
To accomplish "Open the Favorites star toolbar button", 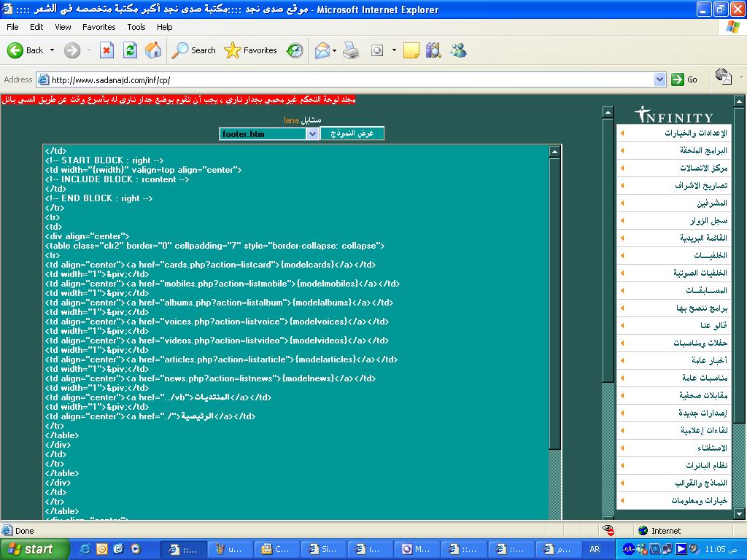I will coord(251,50).
